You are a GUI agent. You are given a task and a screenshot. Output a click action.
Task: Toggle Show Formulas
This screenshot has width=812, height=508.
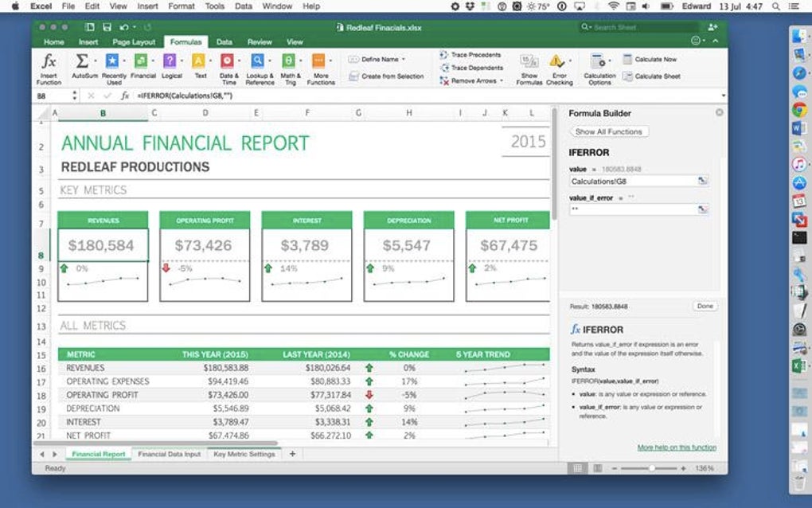[x=529, y=68]
